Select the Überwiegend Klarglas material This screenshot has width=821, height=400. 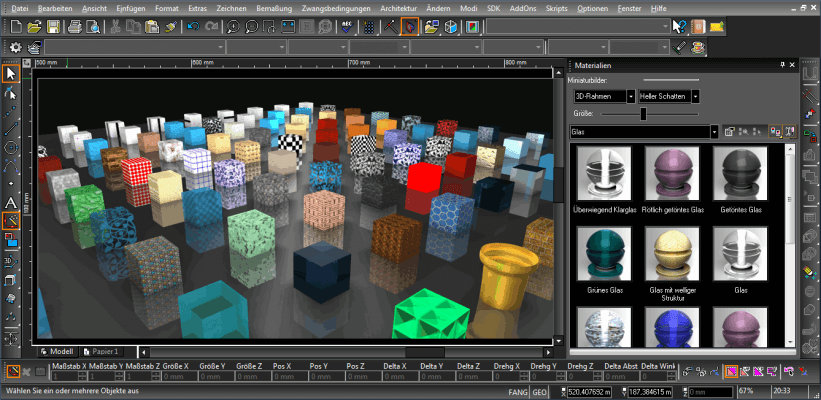(x=604, y=180)
